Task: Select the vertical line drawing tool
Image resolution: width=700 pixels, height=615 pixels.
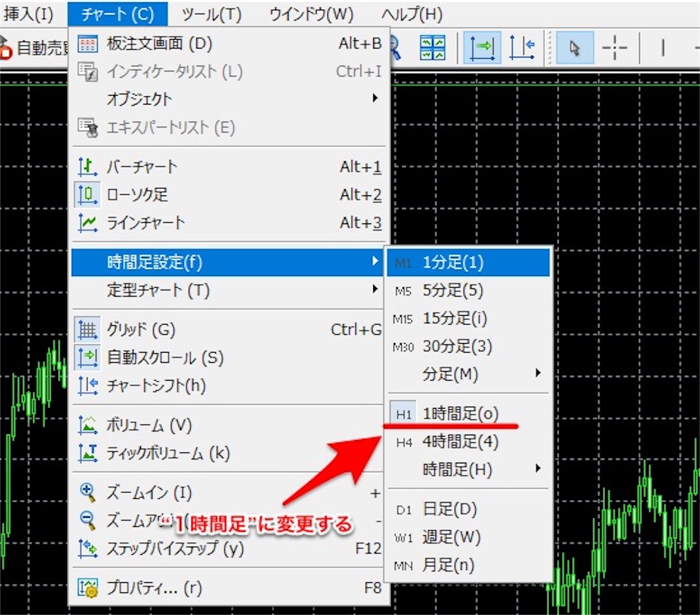Action: click(663, 48)
